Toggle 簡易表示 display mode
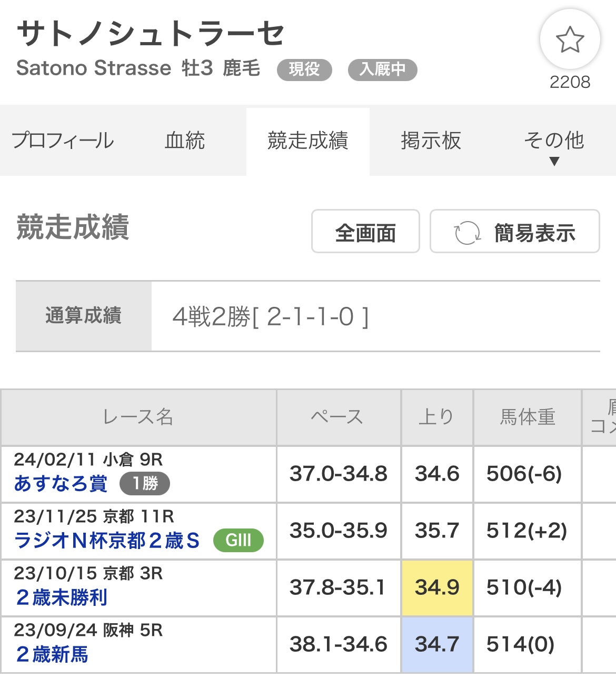The image size is (616, 698). click(515, 232)
